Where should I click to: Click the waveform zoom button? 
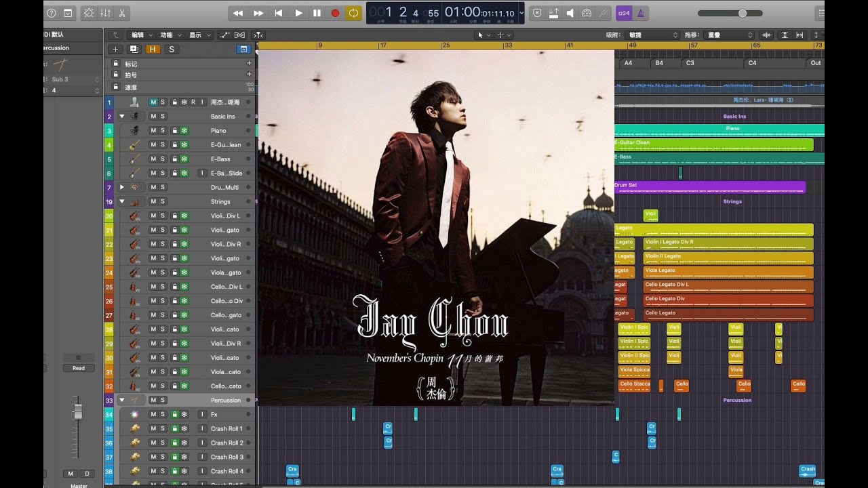pyautogui.click(x=767, y=35)
